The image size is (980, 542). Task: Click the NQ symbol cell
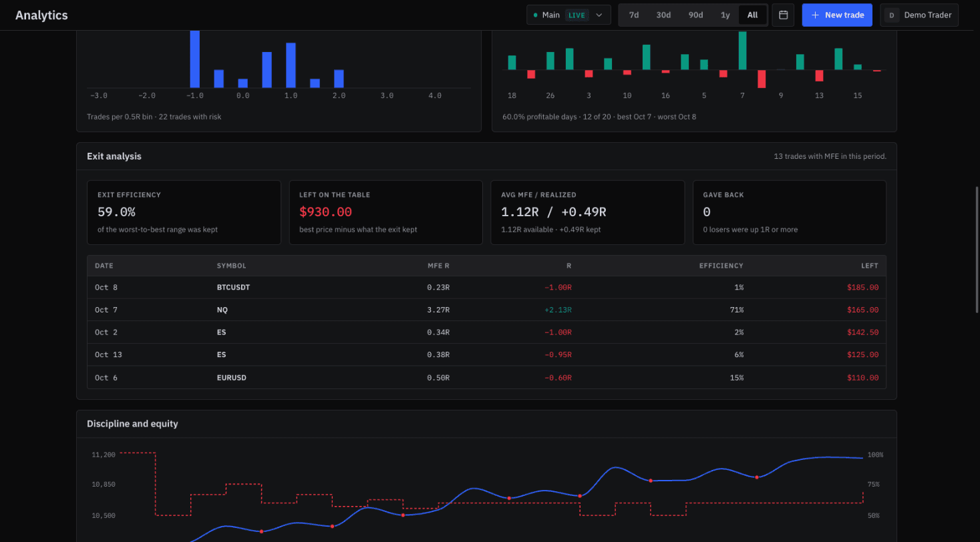coord(222,310)
